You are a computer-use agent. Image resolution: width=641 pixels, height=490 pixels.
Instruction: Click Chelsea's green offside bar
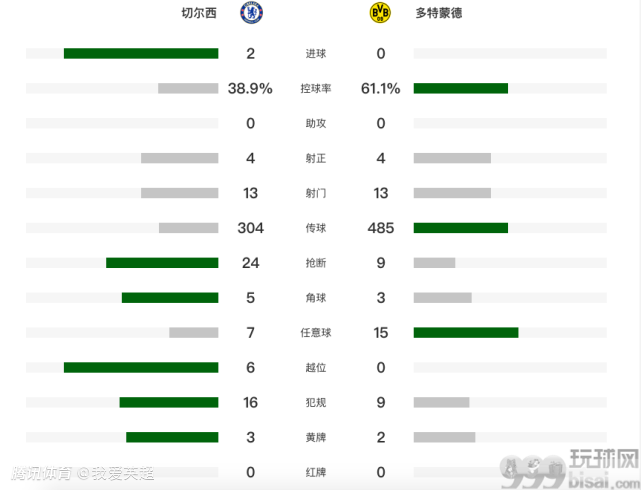[x=141, y=367]
